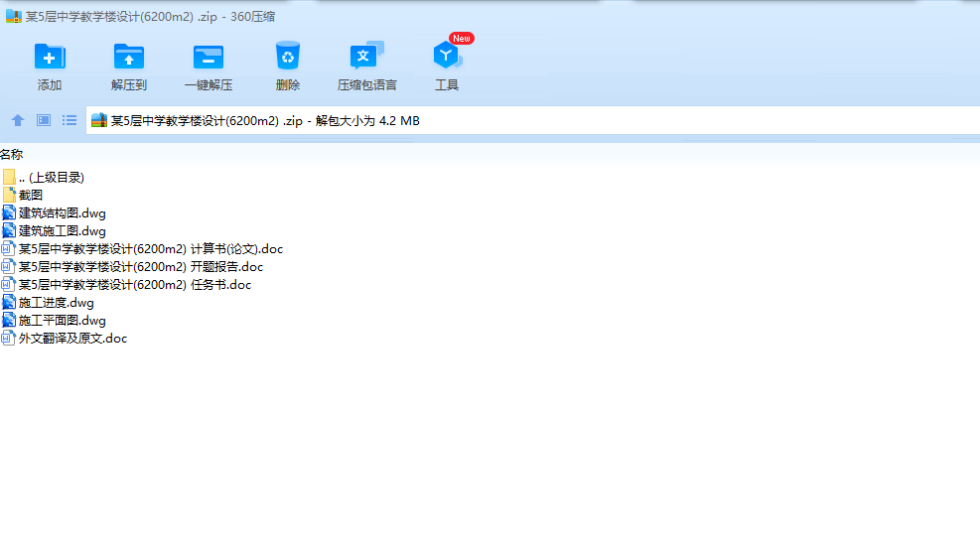Click the 截图 folder icon
The image size is (980, 560).
9,195
